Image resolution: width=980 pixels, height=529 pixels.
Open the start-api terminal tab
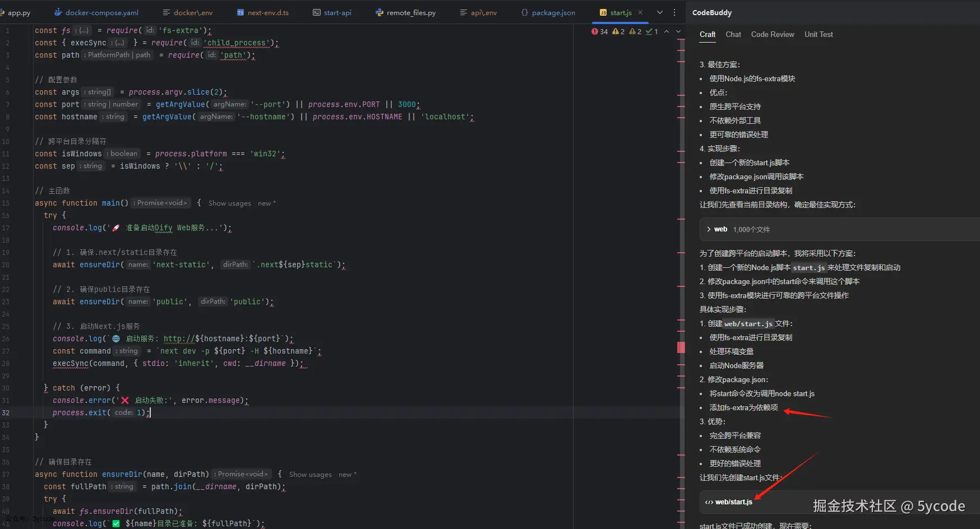pos(338,12)
